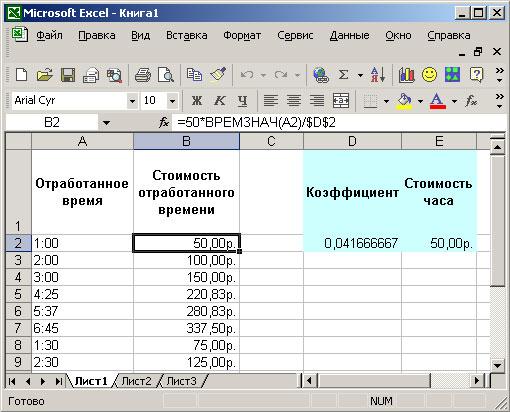510x412 pixels.
Task: Expand the font size dropdown showing 10
Action: (172, 101)
